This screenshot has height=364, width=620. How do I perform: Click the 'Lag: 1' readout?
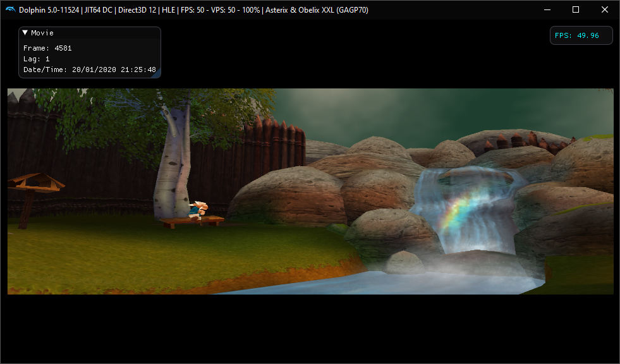[37, 59]
